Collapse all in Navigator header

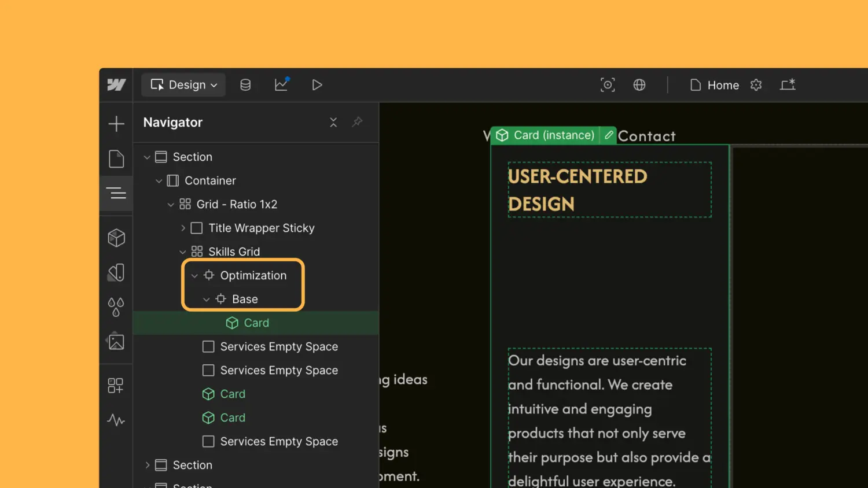pos(333,122)
